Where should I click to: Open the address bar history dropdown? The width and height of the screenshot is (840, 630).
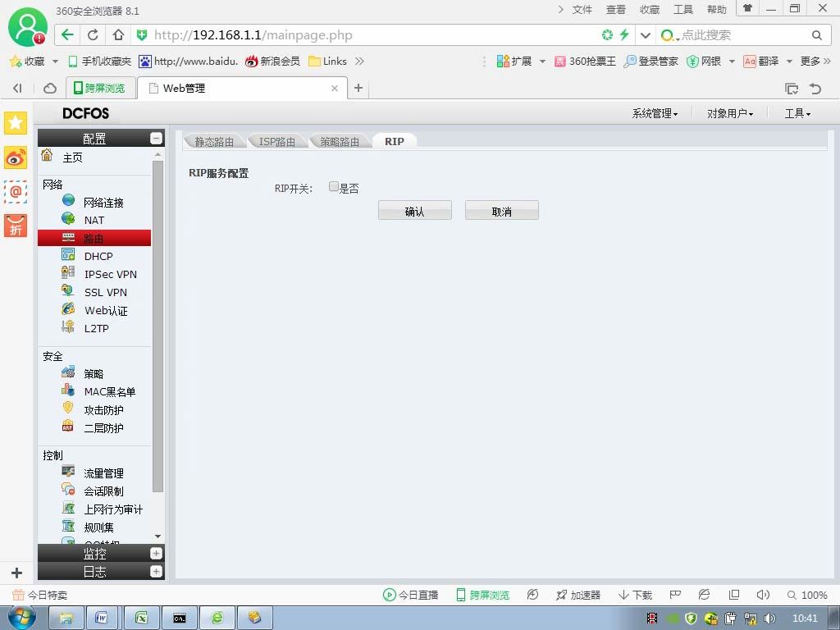click(646, 35)
